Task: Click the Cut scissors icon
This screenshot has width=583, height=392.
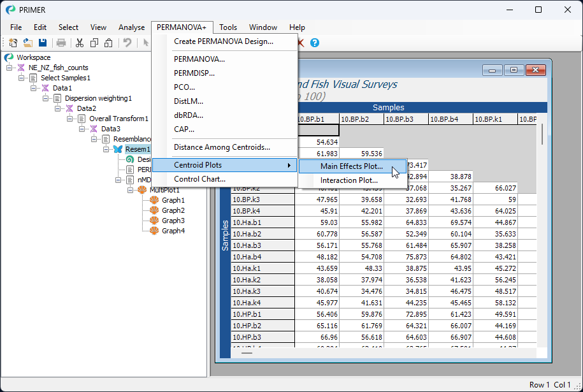Action: tap(80, 43)
